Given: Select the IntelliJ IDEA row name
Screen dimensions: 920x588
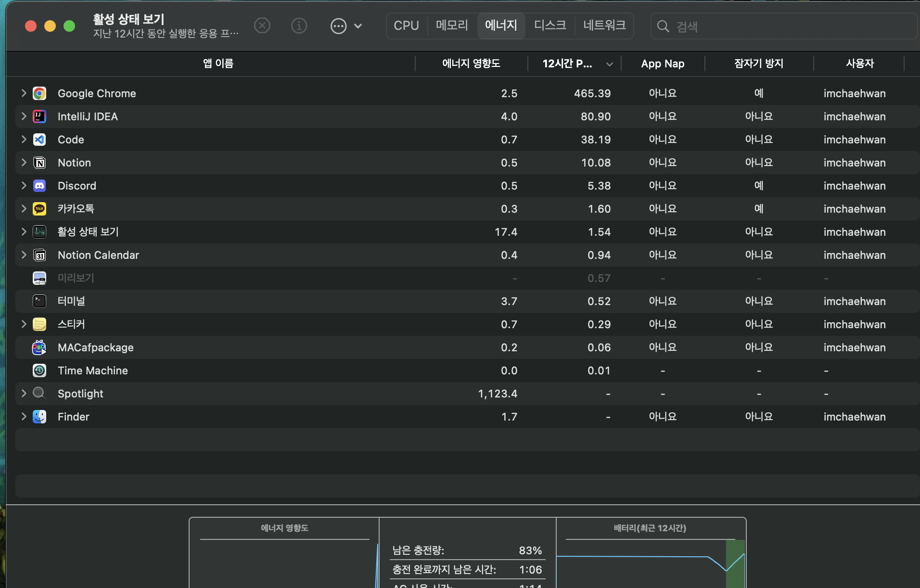Looking at the screenshot, I should (x=88, y=116).
